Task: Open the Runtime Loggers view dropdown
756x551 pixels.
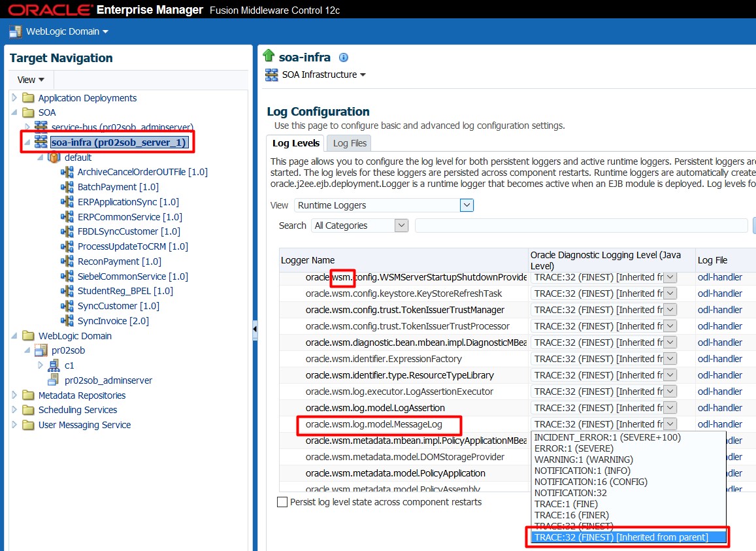Action: click(466, 205)
